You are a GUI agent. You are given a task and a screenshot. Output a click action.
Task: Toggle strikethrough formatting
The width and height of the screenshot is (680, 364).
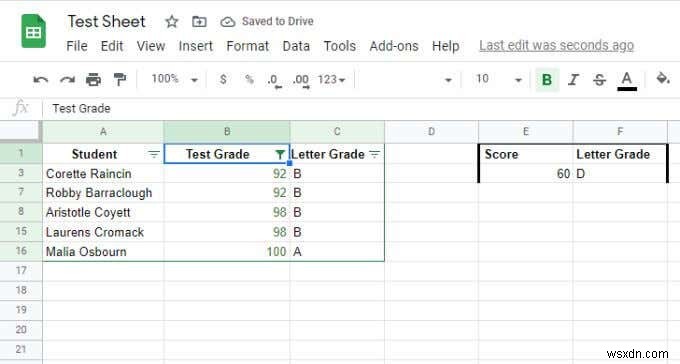point(599,79)
